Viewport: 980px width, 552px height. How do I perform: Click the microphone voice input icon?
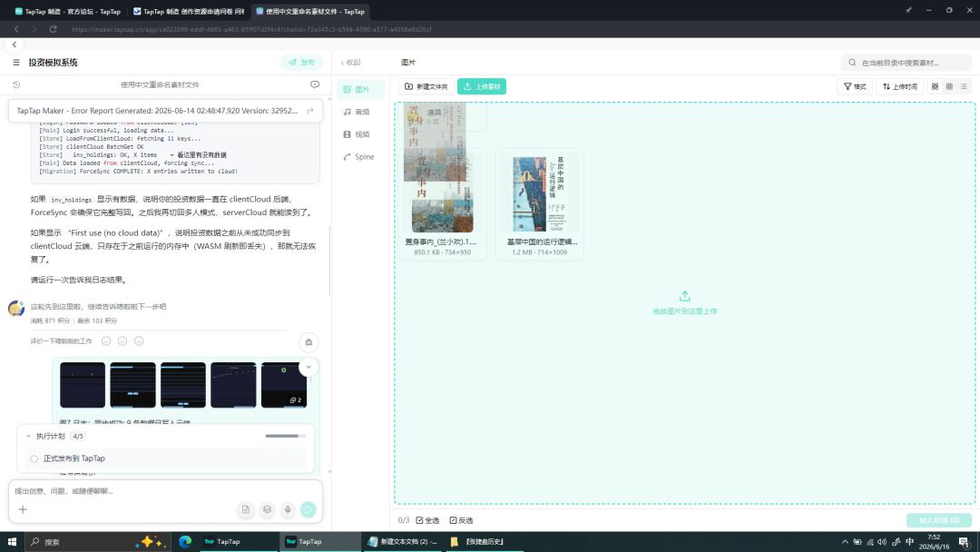288,509
